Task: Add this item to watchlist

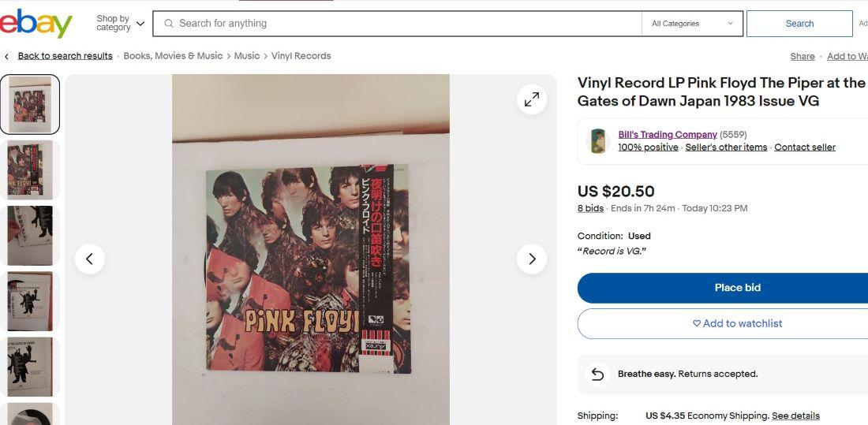Action: (737, 323)
